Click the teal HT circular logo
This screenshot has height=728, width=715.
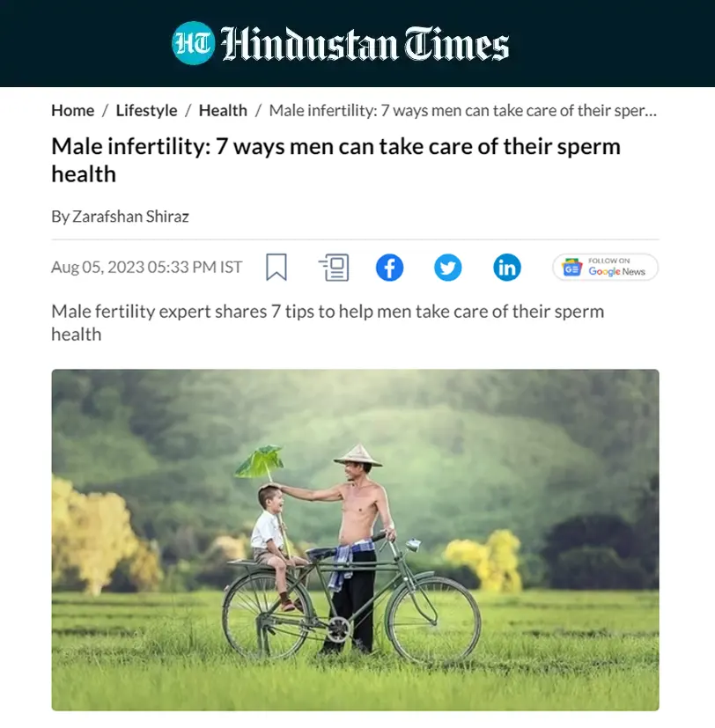(193, 43)
